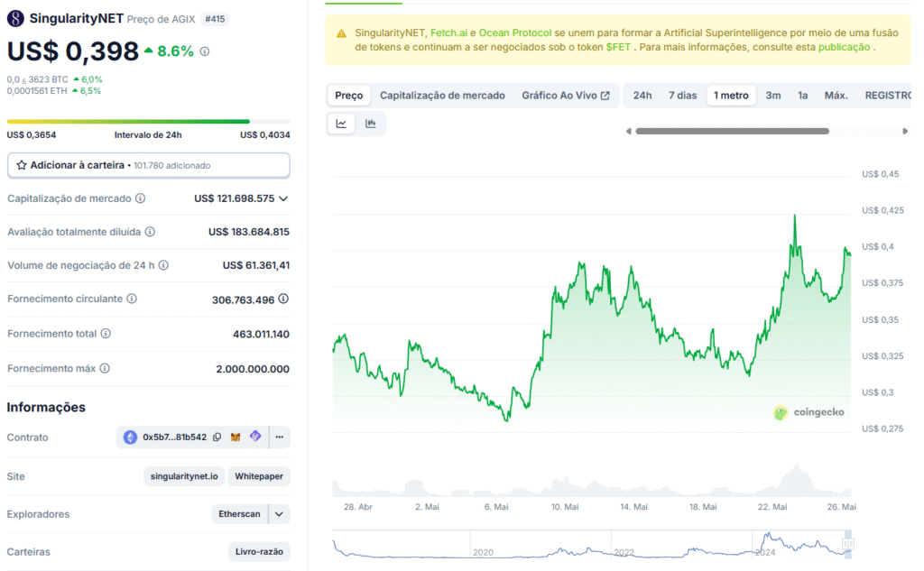Add AGIX token via the MetaMask icon

[235, 437]
